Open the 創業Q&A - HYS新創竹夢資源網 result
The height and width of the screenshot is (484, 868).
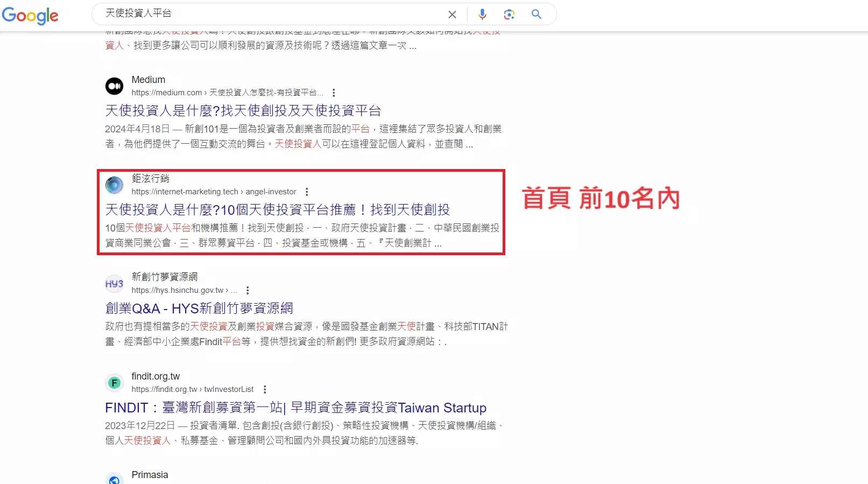click(x=199, y=308)
